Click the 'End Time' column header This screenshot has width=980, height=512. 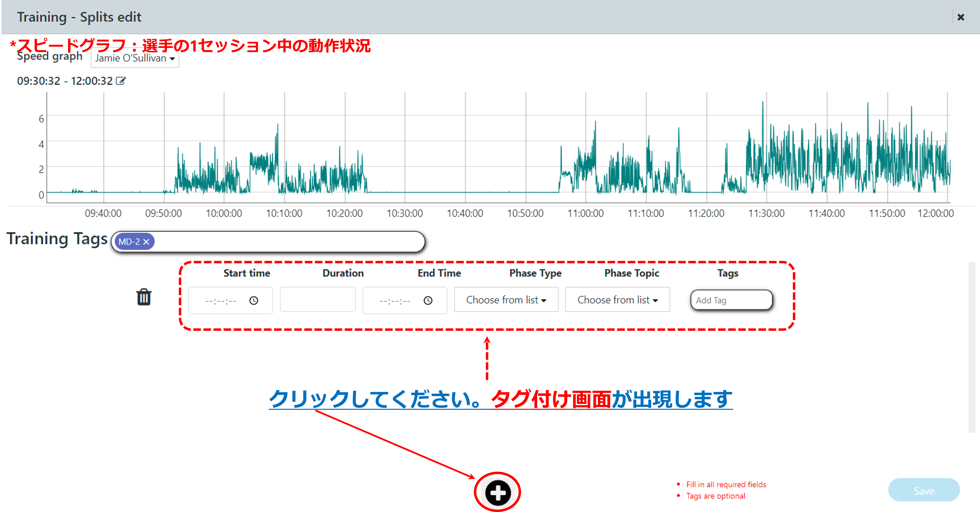[439, 273]
